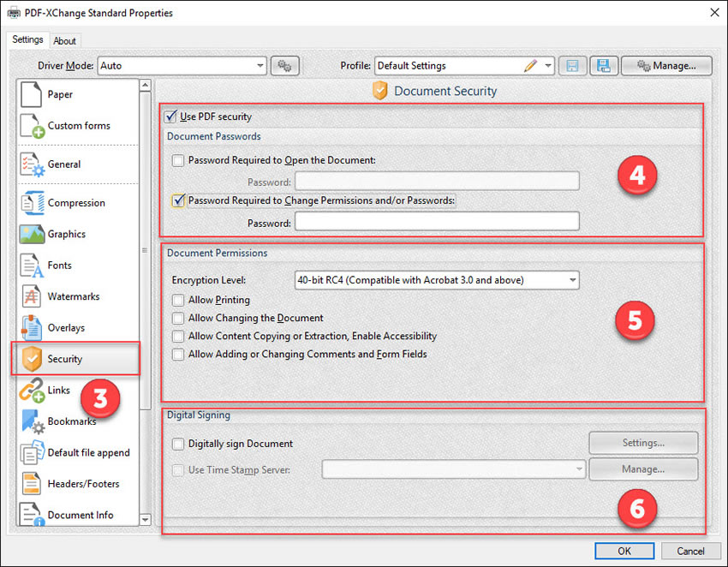728x567 pixels.
Task: Uncheck Password Required to Change Permissions checkbox
Action: pos(178,200)
